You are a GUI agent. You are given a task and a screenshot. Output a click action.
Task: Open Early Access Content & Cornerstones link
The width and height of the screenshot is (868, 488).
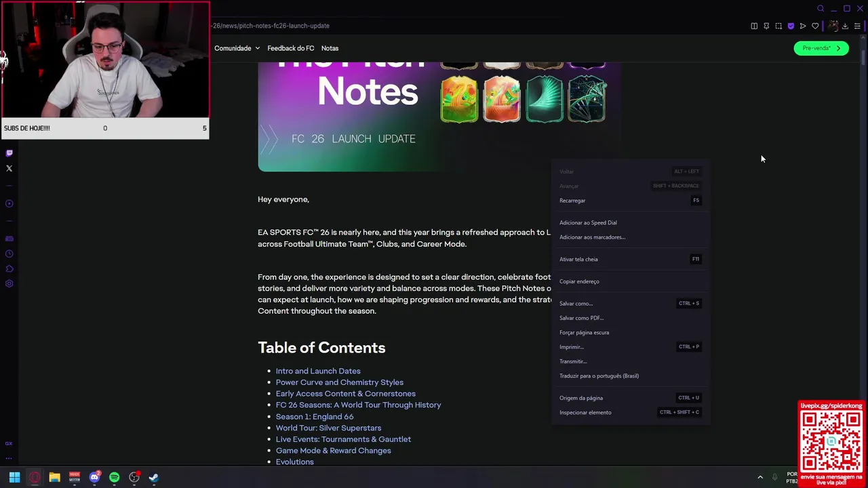(345, 394)
